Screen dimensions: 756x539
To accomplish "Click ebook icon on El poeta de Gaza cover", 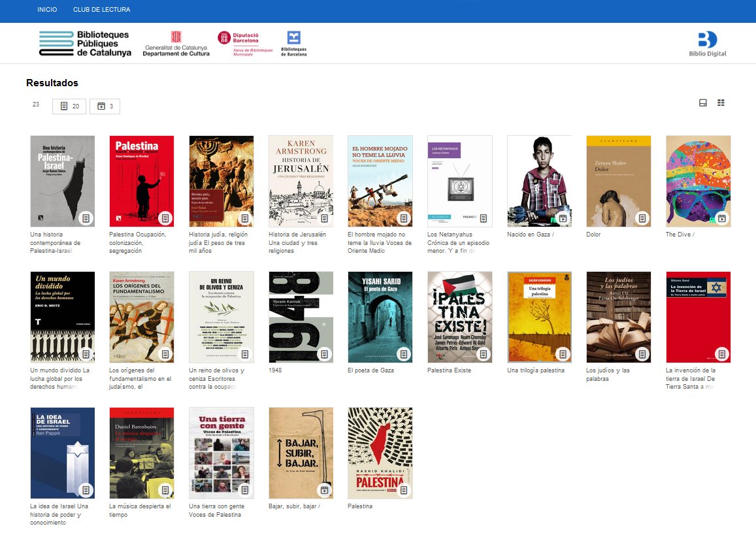I will [x=404, y=354].
